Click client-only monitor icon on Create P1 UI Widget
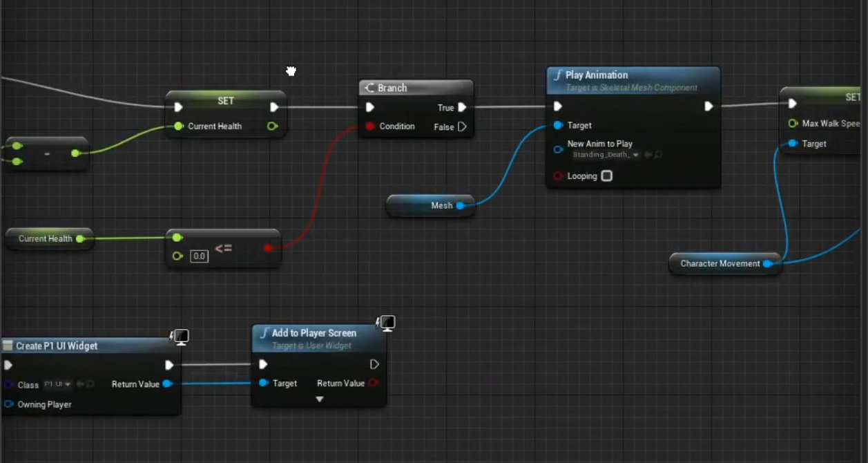Screen dimensions: 868x463 180,337
